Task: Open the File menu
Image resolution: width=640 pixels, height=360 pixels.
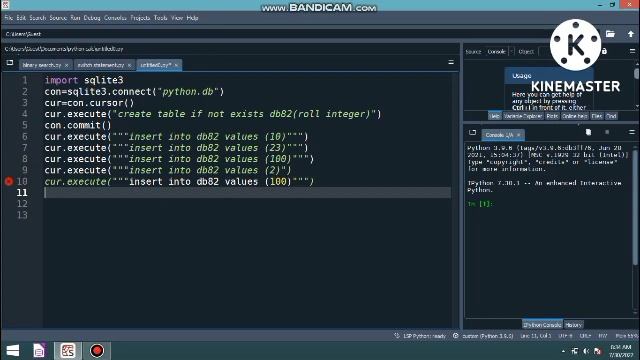Action: [9, 18]
